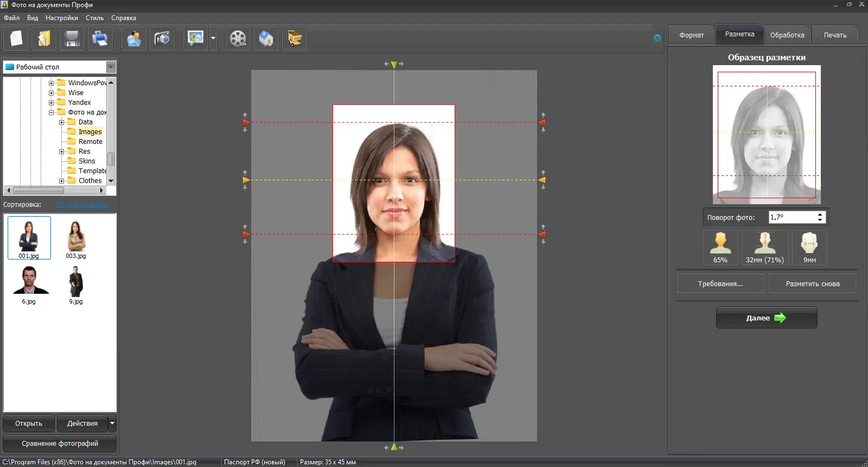Open the Рабочий стол folder dropdown
Image resolution: width=868 pixels, height=467 pixels.
[111, 67]
